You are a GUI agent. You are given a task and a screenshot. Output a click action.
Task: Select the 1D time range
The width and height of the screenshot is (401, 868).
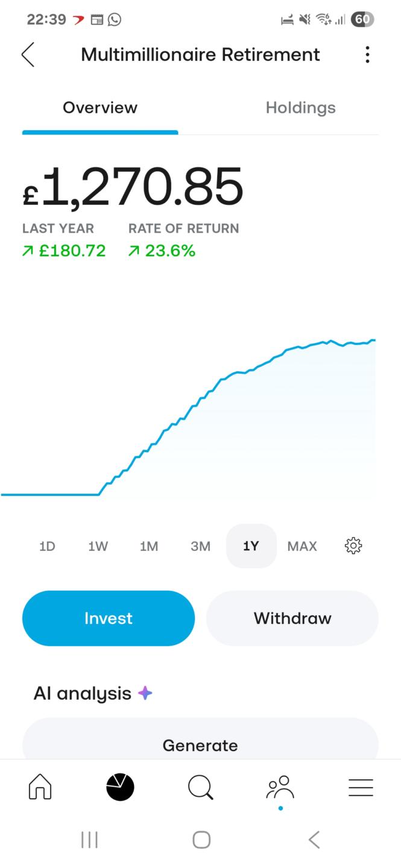47,546
